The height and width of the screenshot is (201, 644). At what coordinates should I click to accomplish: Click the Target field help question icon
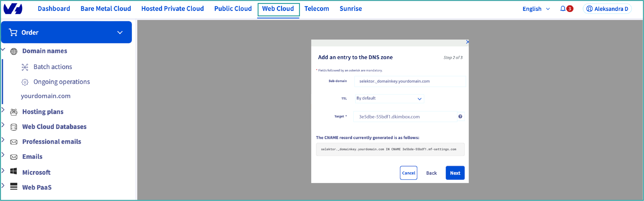pos(460,116)
